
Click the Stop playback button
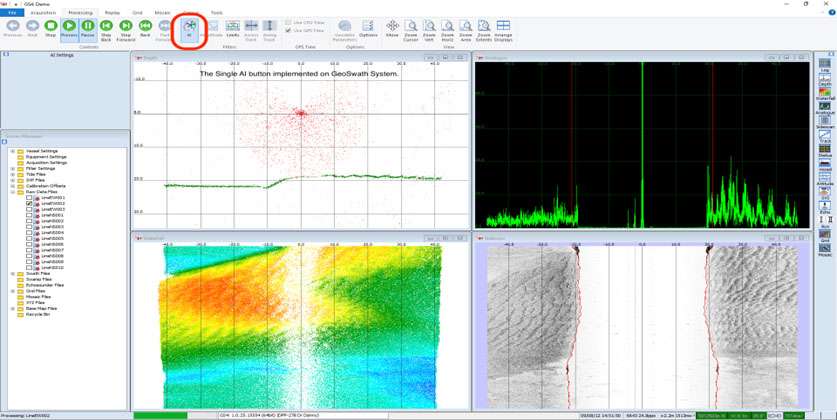click(x=50, y=29)
